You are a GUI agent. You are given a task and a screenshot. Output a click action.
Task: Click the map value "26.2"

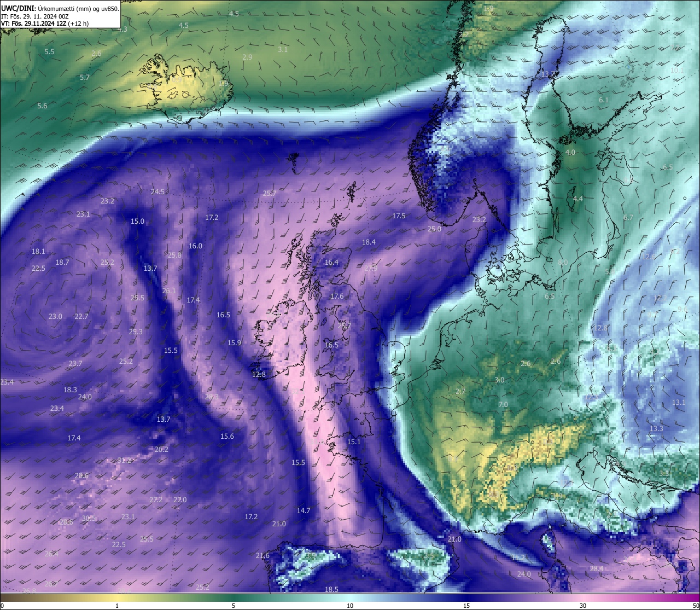pos(161,450)
